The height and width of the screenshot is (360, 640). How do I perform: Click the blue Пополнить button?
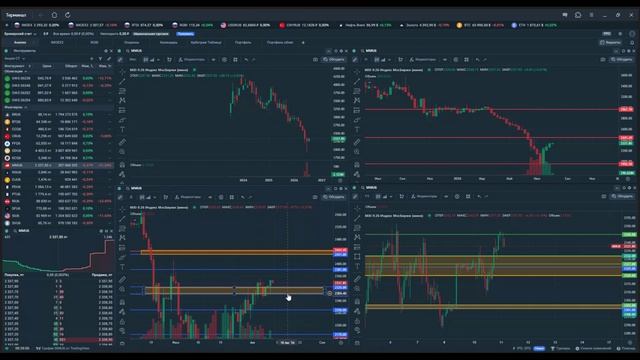[186, 34]
